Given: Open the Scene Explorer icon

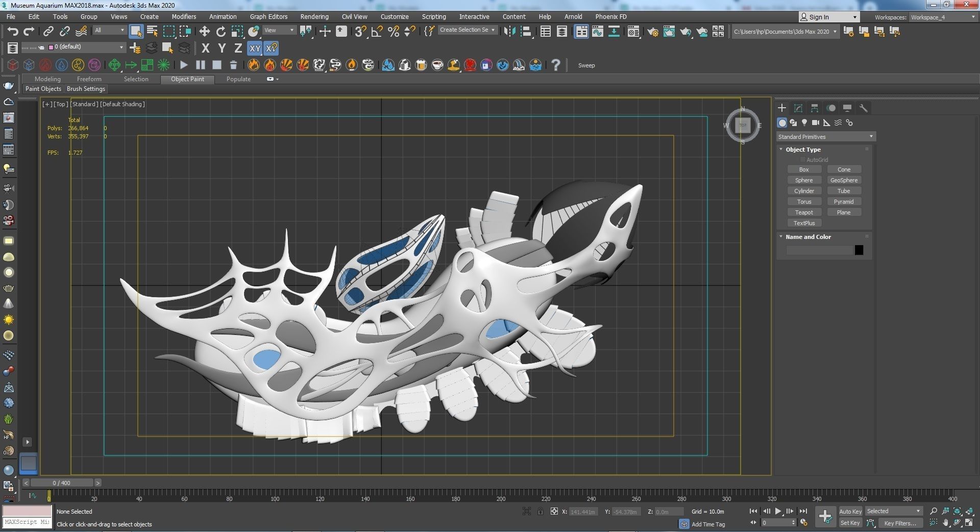Looking at the screenshot, I should (545, 32).
